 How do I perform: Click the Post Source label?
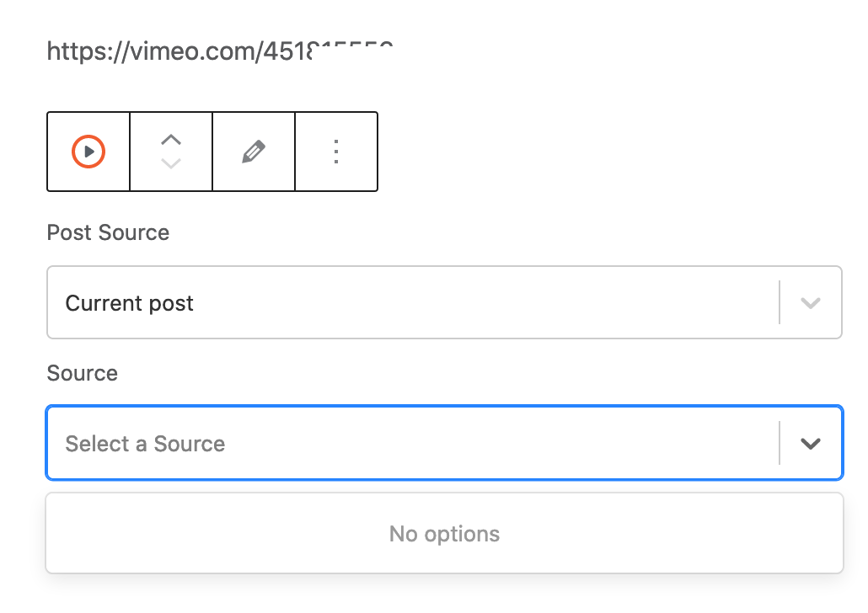click(108, 232)
